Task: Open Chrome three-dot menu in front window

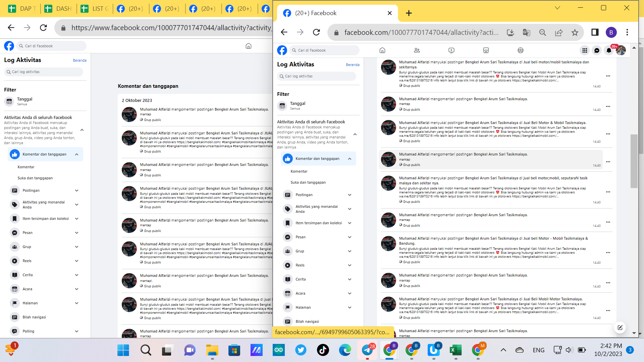Action: click(x=627, y=32)
